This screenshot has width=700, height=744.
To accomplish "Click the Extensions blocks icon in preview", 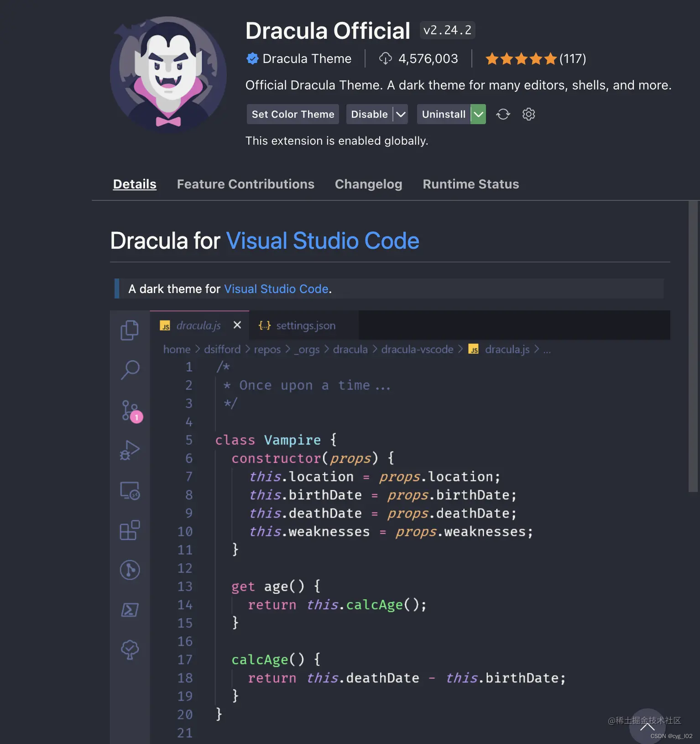I will point(130,530).
